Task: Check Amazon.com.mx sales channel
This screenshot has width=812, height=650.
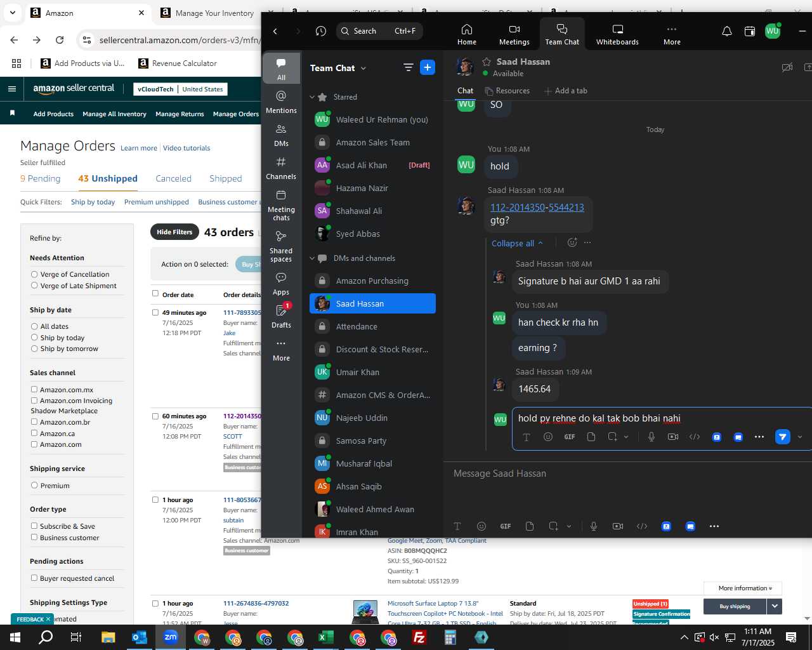Action: coord(34,389)
